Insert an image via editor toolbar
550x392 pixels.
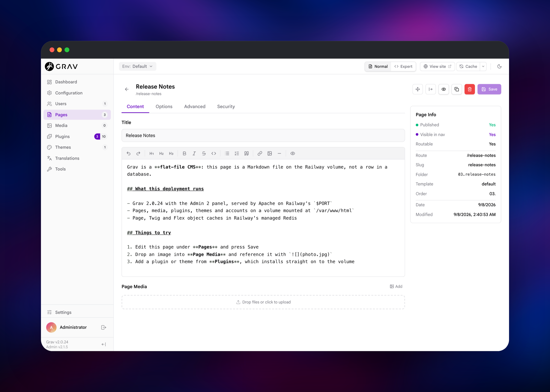click(x=269, y=153)
